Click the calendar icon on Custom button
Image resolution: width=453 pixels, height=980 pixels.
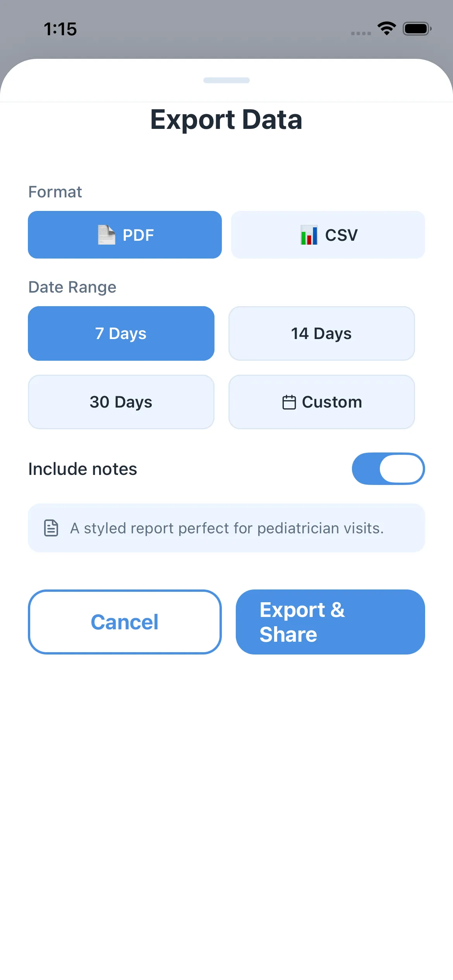click(x=289, y=402)
